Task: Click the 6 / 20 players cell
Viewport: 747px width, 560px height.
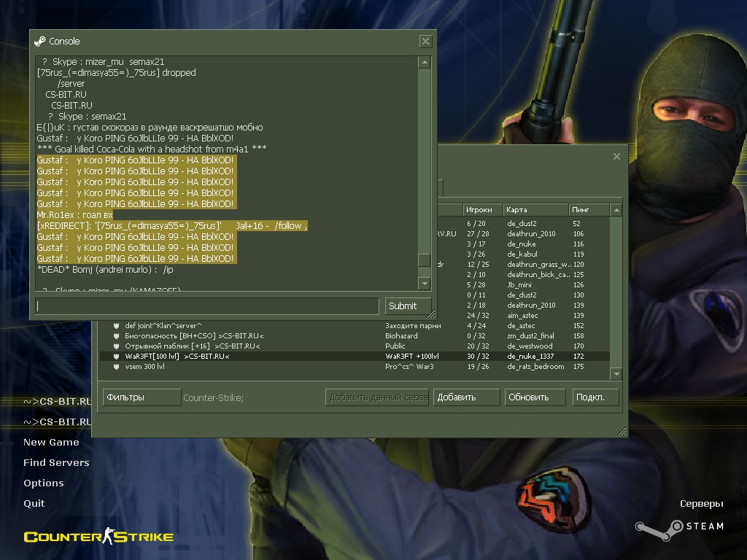Action: (476, 224)
